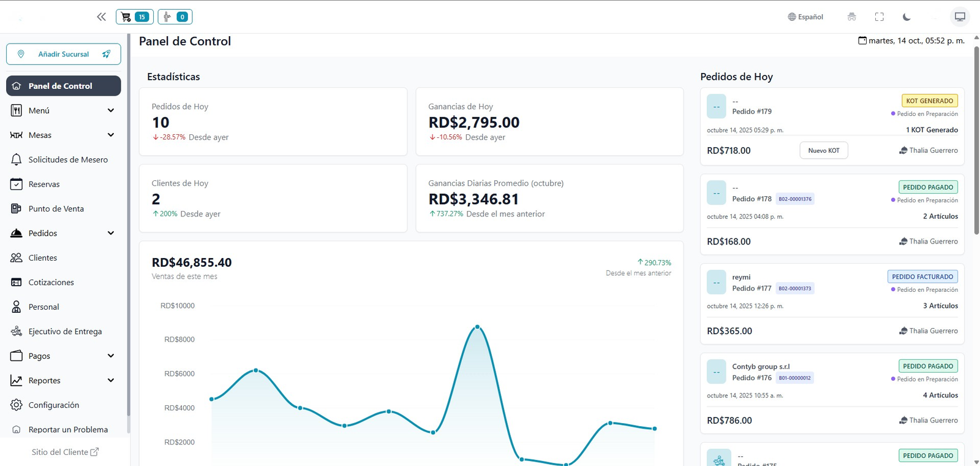
Task: Click the location pin icon
Action: tap(21, 54)
